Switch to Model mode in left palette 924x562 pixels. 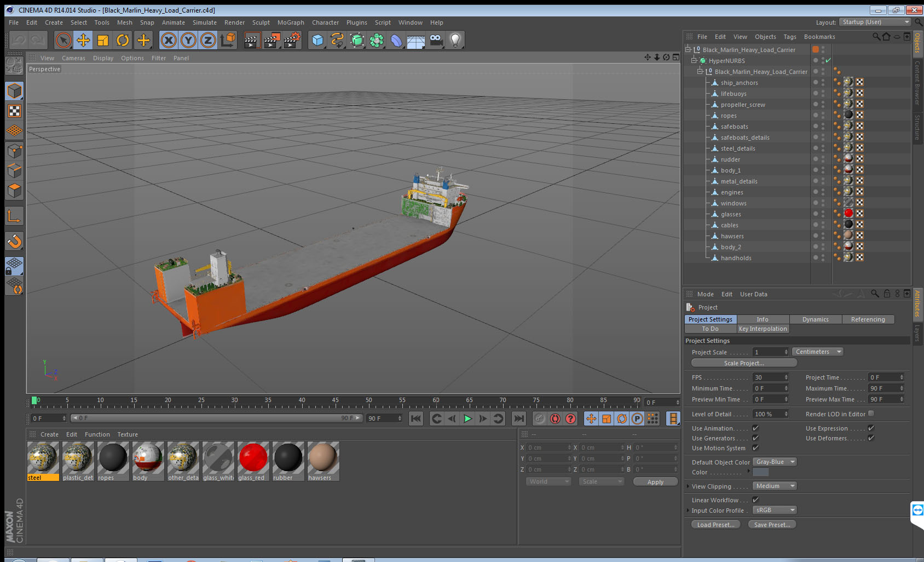tap(14, 91)
